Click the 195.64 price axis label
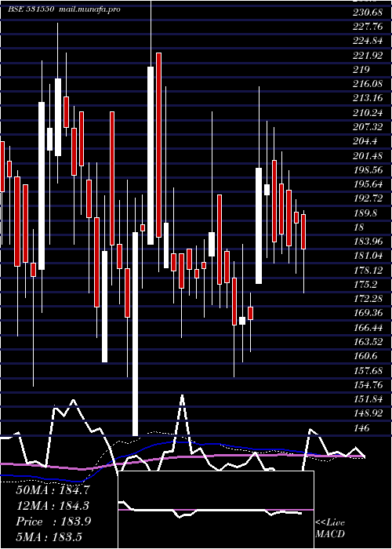The image size is (392, 549). pyautogui.click(x=368, y=184)
